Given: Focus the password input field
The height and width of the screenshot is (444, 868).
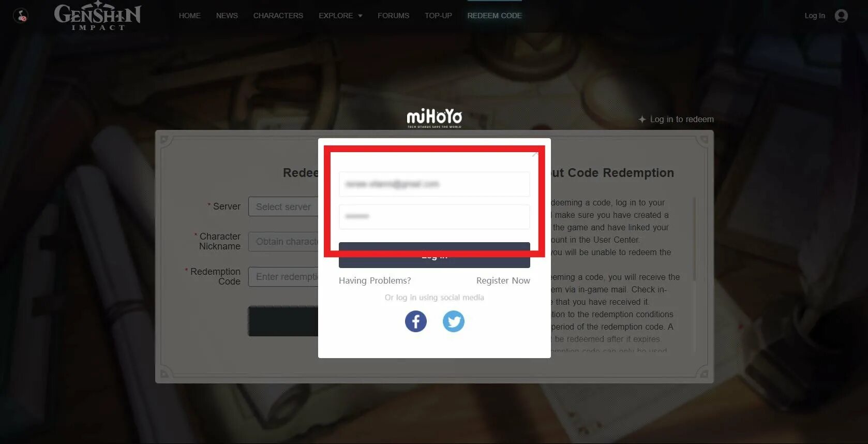Looking at the screenshot, I should (x=435, y=217).
